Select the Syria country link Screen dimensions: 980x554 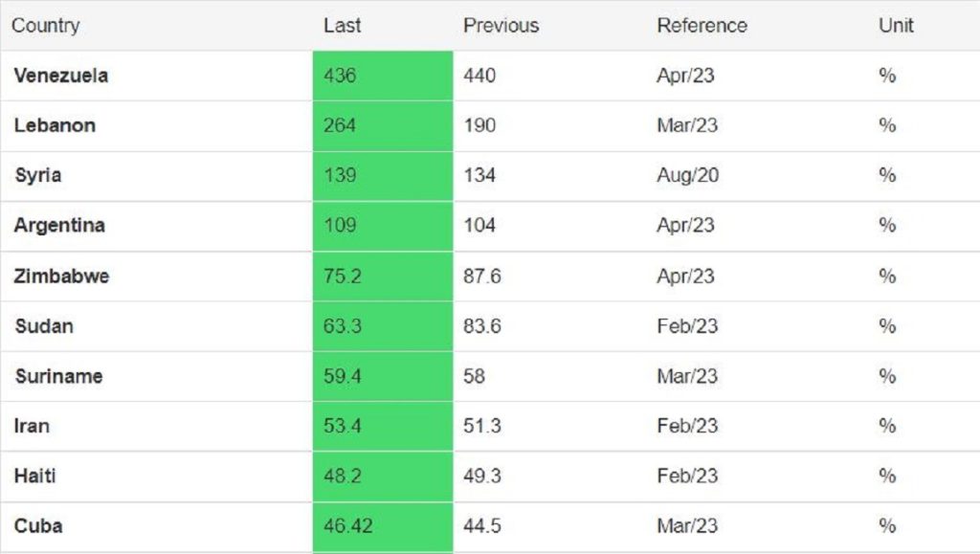pyautogui.click(x=38, y=175)
